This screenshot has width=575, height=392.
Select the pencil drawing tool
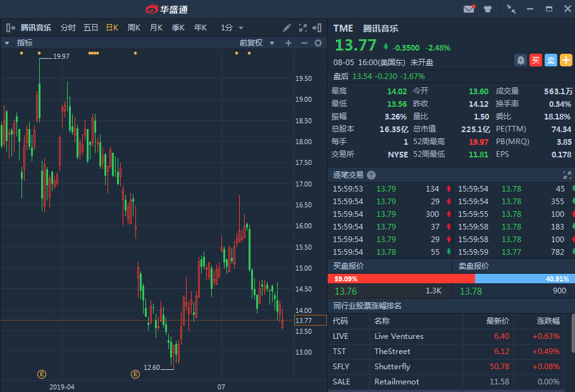(x=287, y=28)
